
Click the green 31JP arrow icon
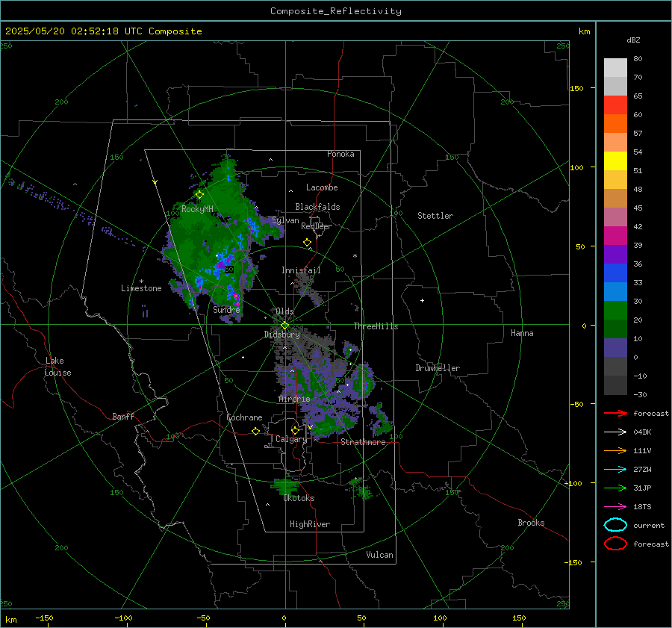click(615, 488)
